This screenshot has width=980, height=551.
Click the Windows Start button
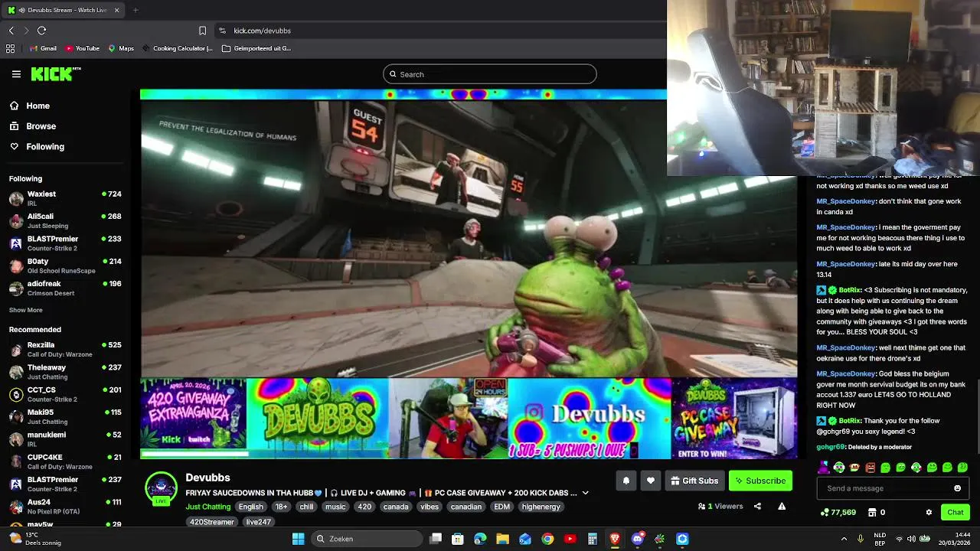(298, 539)
